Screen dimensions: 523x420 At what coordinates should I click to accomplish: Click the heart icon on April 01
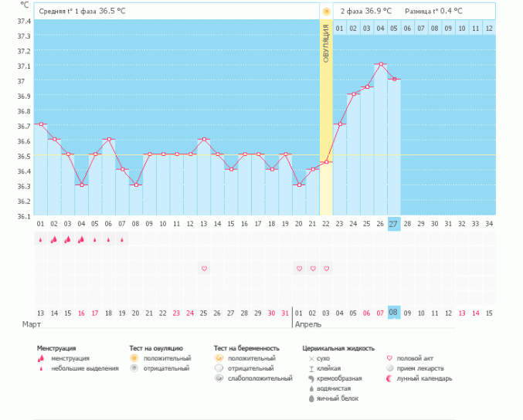tap(299, 269)
